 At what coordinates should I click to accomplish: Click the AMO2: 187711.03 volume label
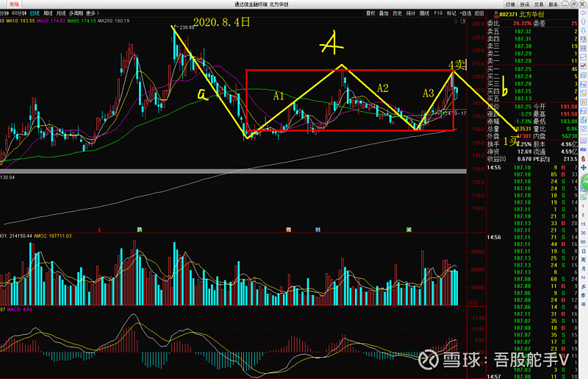[52, 236]
